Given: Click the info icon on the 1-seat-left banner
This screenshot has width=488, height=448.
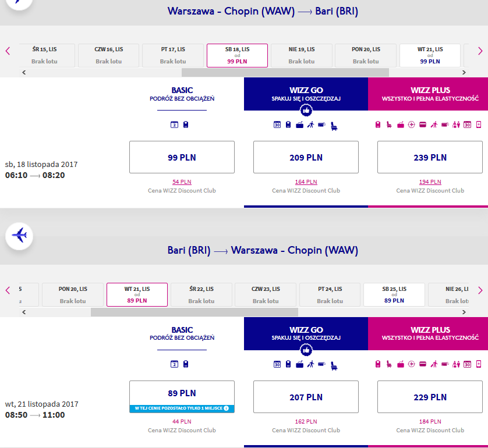Looking at the screenshot, I should 227,408.
